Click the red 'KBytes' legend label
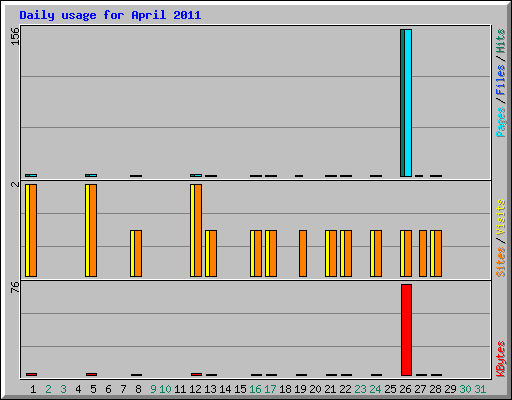Viewport: 512px width, 400px height. [500, 359]
